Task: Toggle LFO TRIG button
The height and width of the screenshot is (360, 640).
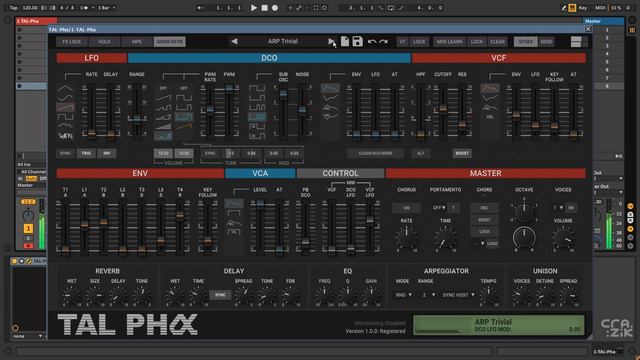Action: point(86,153)
